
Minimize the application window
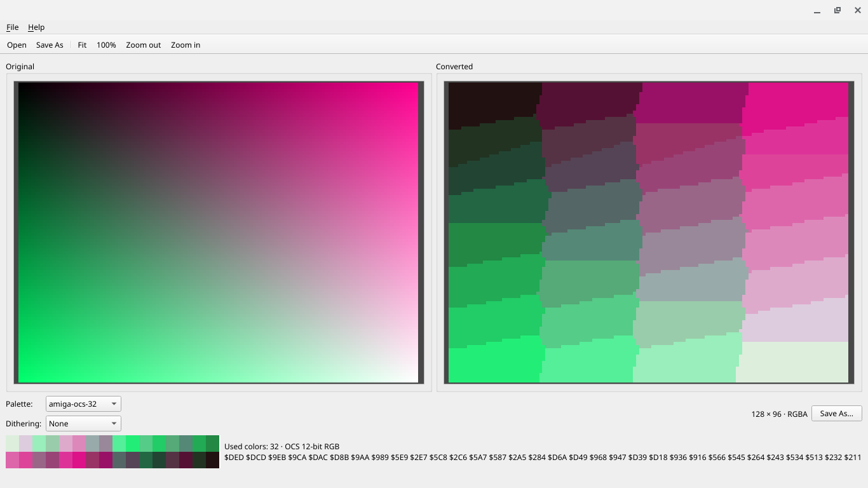pos(817,10)
